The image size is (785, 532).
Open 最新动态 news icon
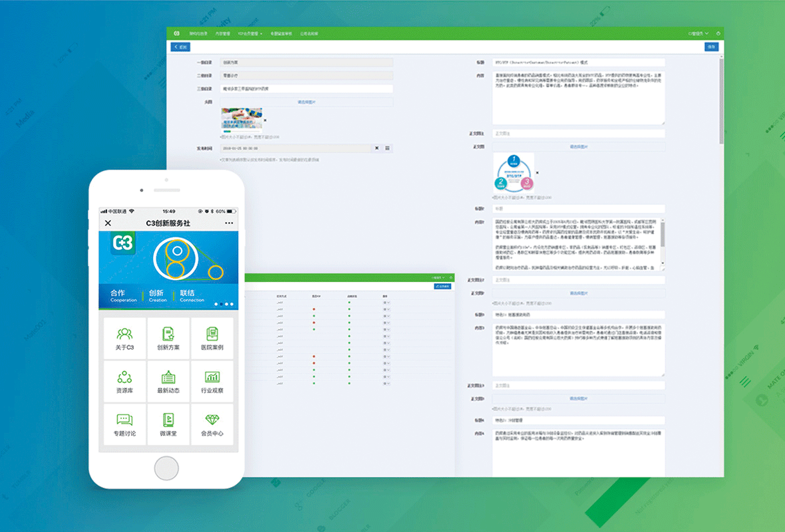pyautogui.click(x=168, y=382)
